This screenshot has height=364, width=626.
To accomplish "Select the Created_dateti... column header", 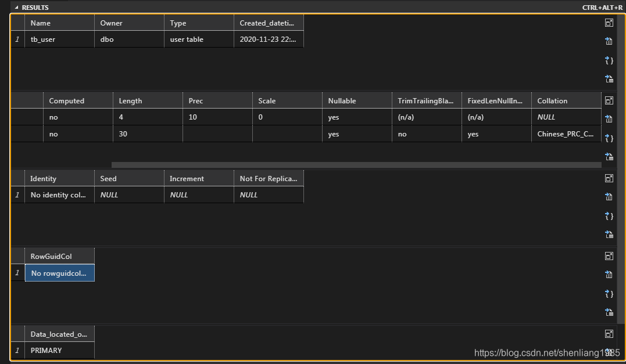I will (269, 23).
